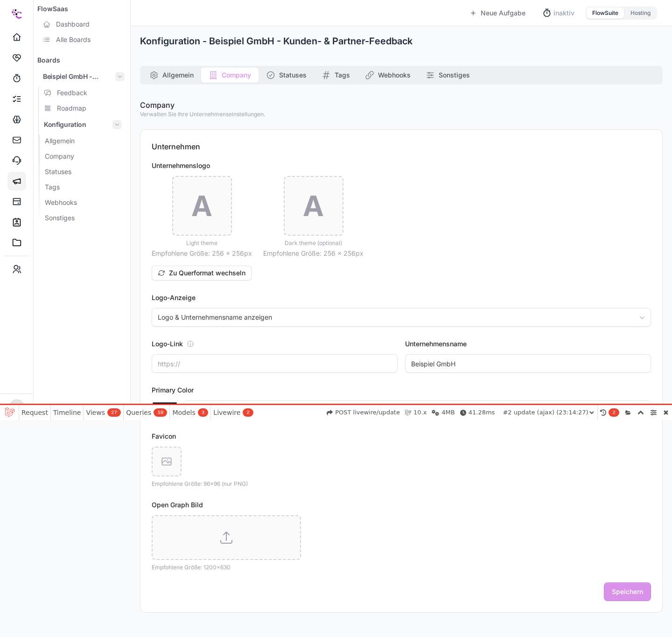Select the FlowSuite toggle option
The width and height of the screenshot is (672, 637).
(x=605, y=13)
